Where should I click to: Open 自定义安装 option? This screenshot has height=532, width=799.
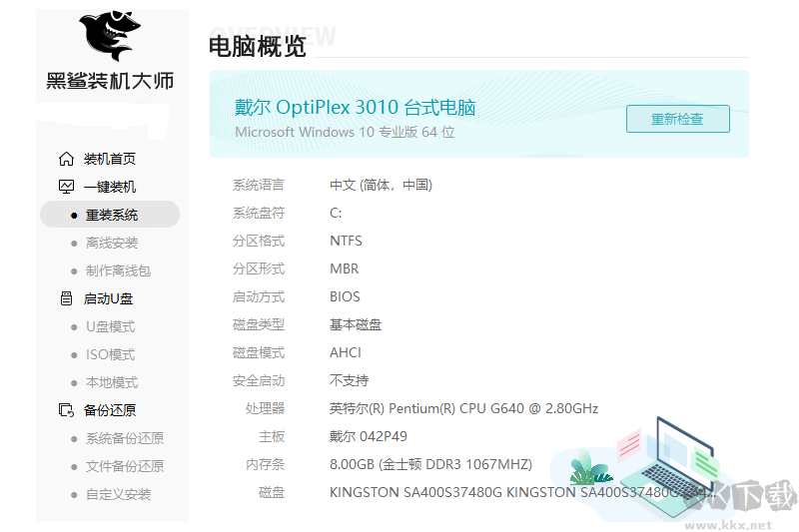[118, 494]
